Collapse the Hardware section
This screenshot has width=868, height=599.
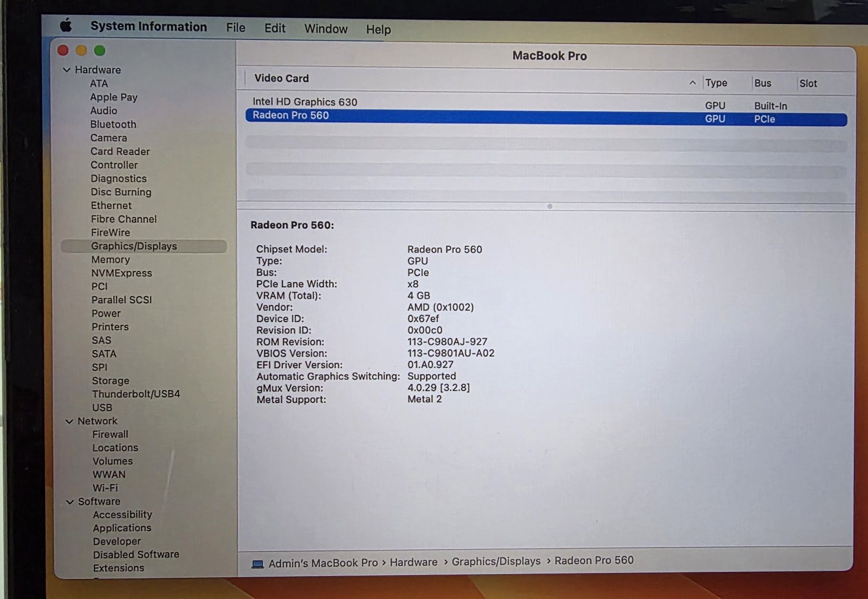(66, 70)
